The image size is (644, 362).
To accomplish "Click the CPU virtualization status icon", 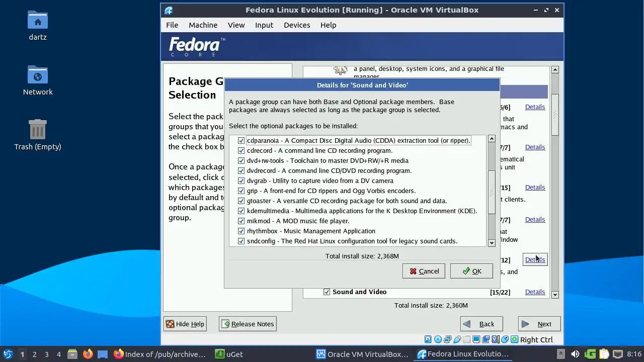I will [495, 339].
